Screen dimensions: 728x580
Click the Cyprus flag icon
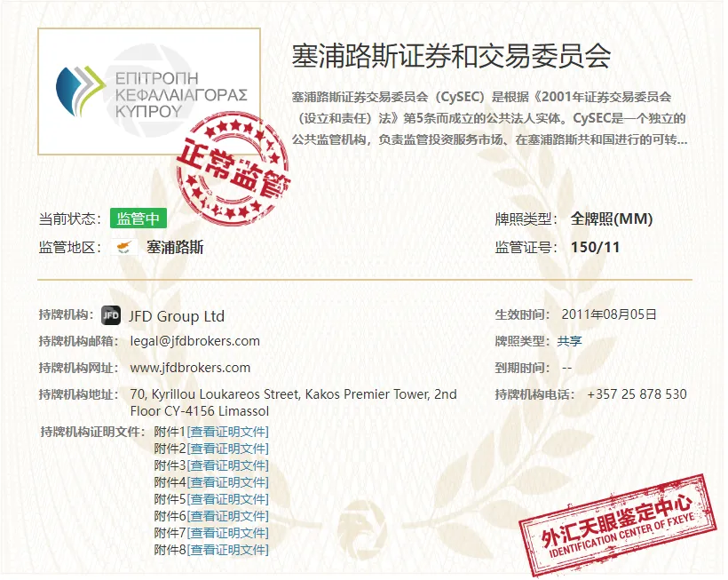[x=124, y=247]
